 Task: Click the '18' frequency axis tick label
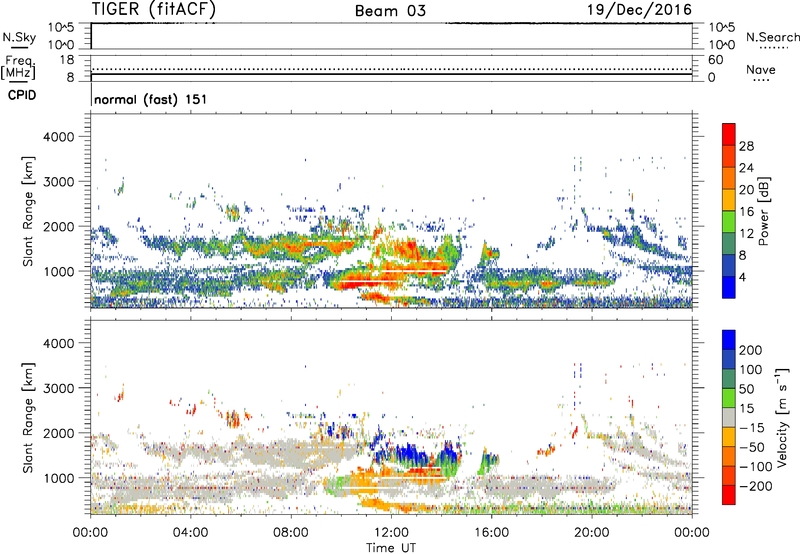[x=67, y=60]
